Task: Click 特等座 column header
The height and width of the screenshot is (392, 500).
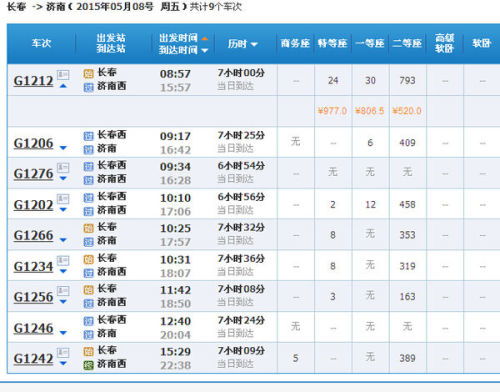Action: pyautogui.click(x=333, y=43)
